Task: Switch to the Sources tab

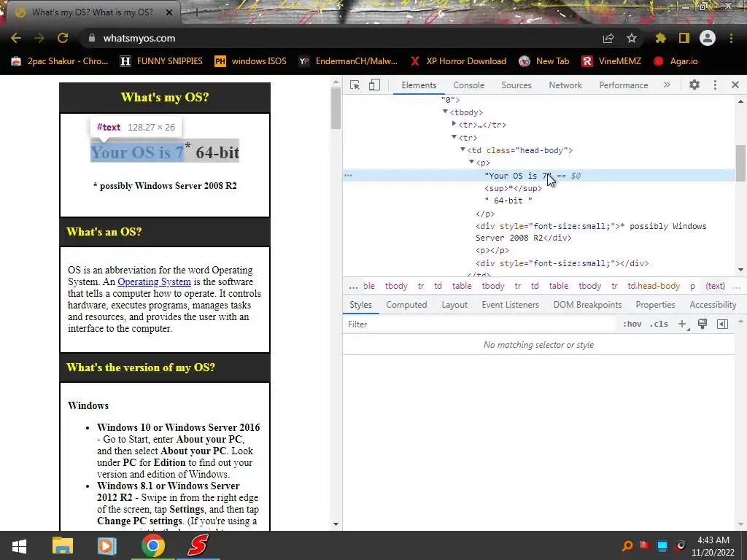Action: pos(516,85)
